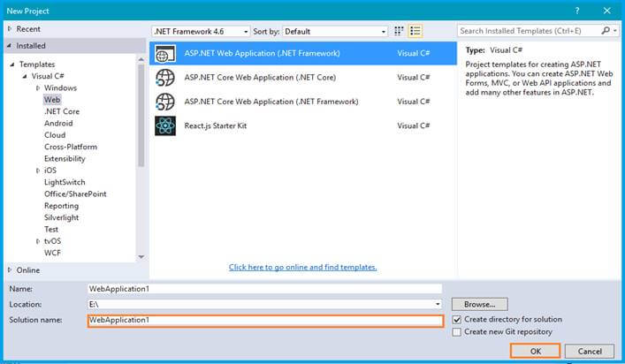
Task: Select ASP.NET Core Web Application (.NET Core) icon
Action: (165, 78)
